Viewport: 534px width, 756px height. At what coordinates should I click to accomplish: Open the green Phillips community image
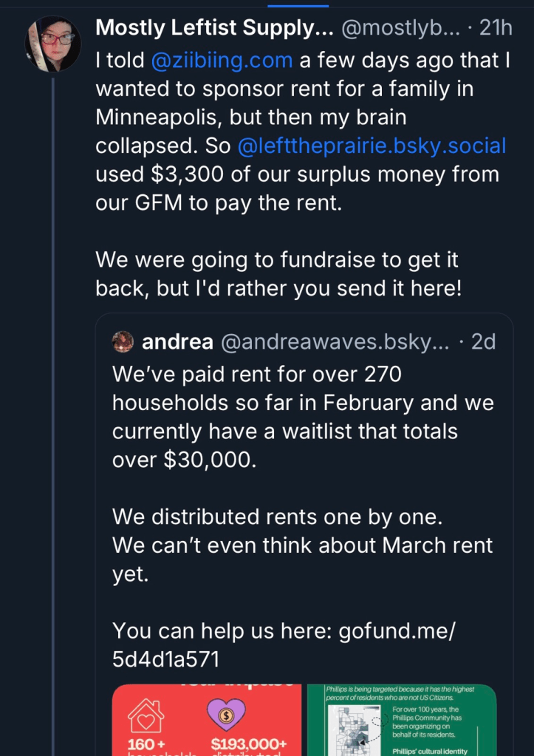click(401, 721)
